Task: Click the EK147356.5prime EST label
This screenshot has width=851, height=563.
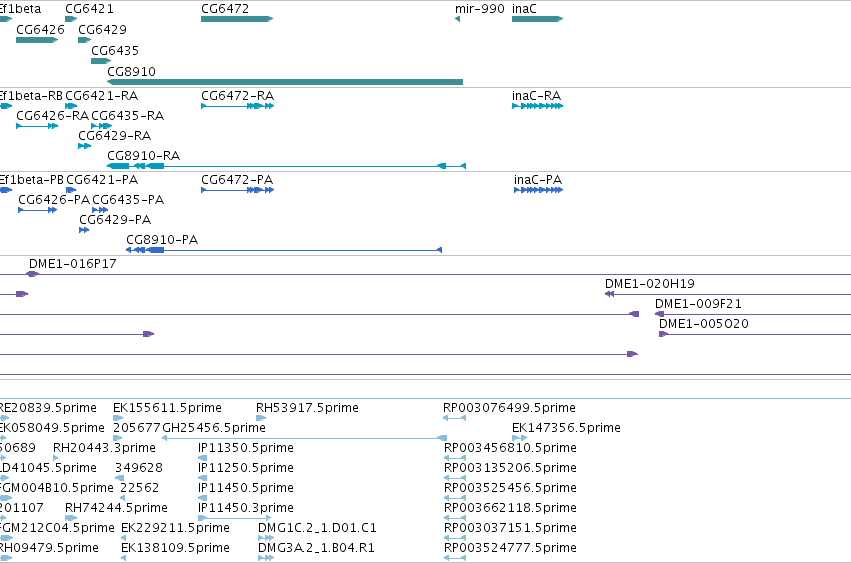Action: (566, 428)
